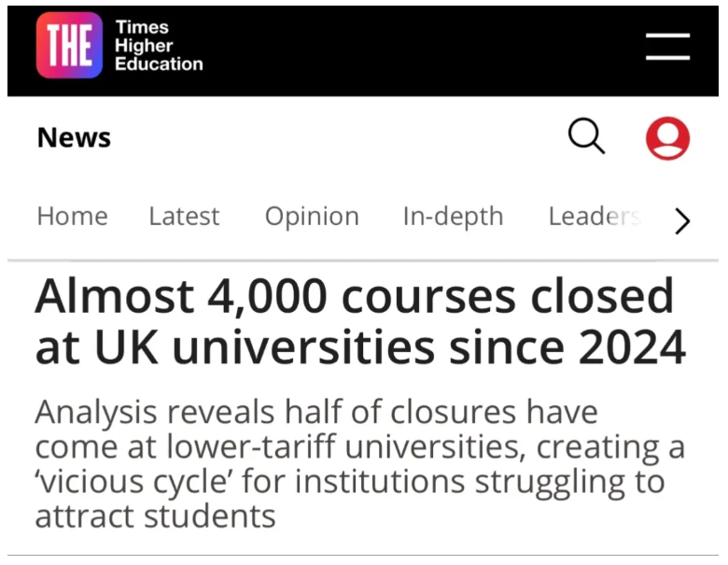Click the News section heading

pyautogui.click(x=74, y=138)
